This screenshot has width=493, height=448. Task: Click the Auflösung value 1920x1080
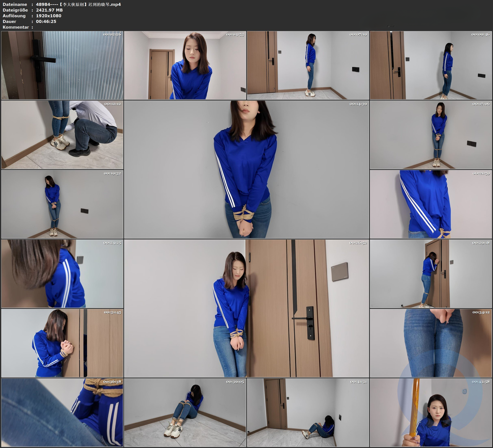(48, 16)
